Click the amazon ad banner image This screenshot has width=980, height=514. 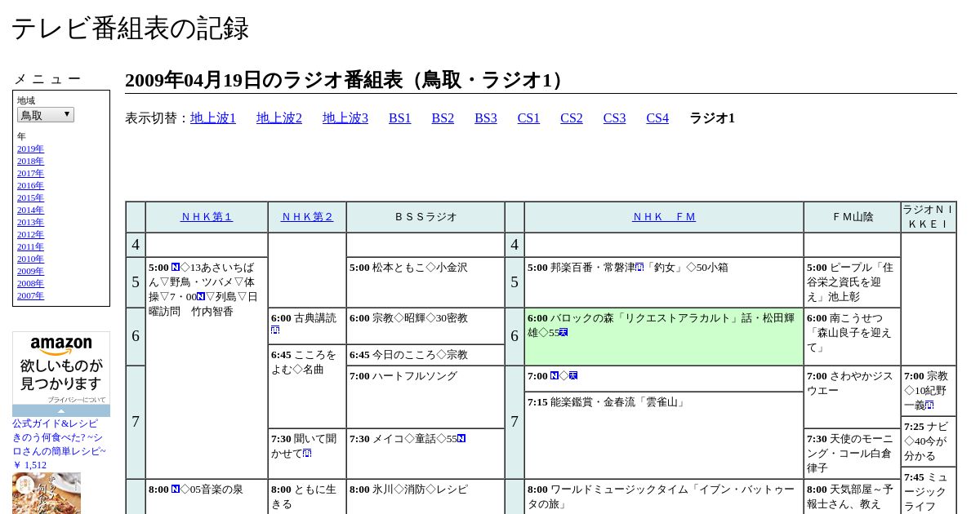61,374
